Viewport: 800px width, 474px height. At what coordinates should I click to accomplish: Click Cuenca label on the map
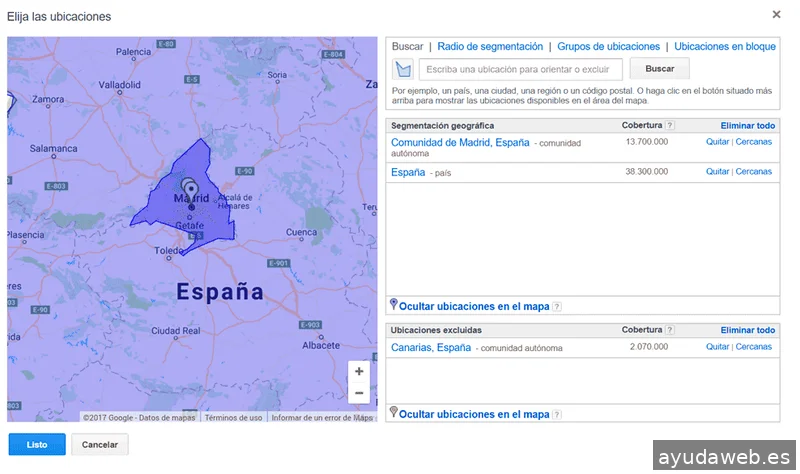(x=301, y=232)
